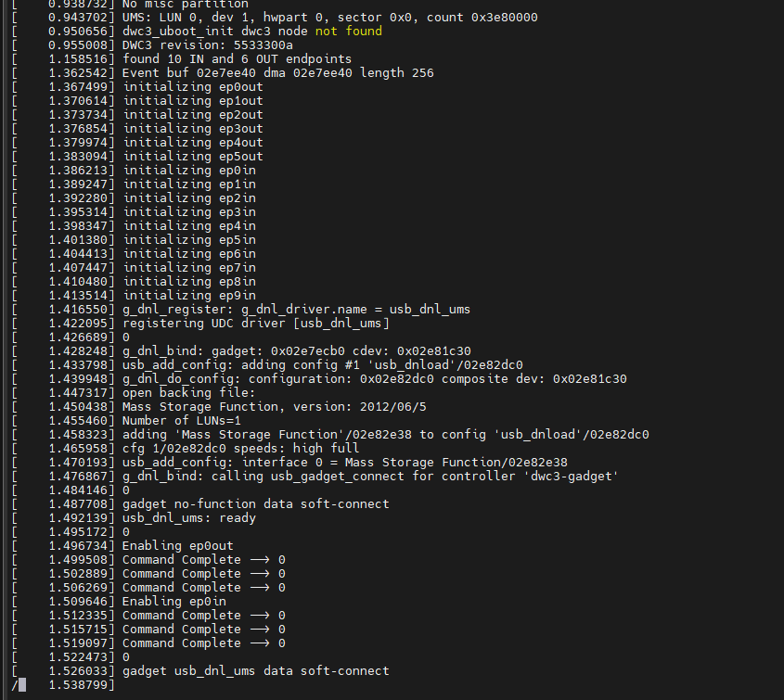Click 'gadget no-function data soft-connect' line
Viewport: 784px width, 700px height.
(255, 503)
